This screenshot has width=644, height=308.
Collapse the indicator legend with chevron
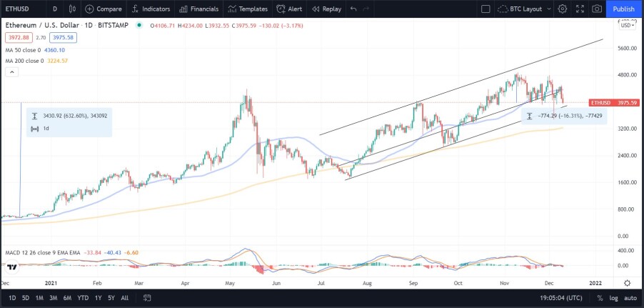point(12,72)
